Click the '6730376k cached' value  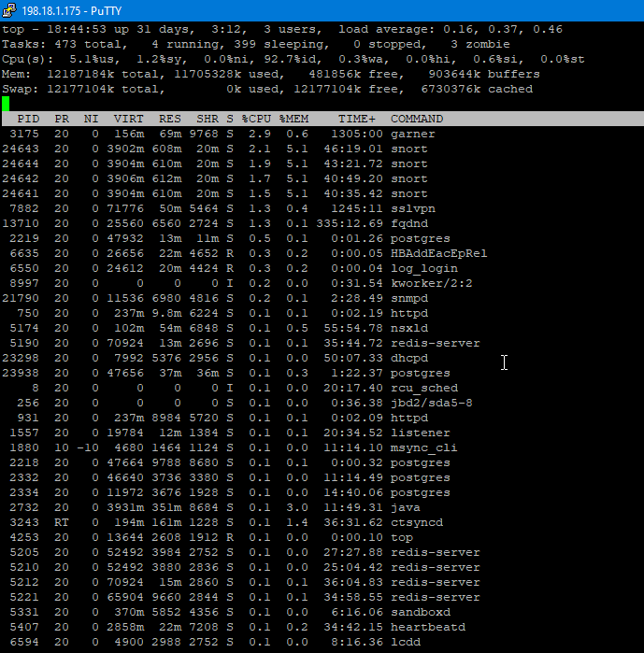477,90
